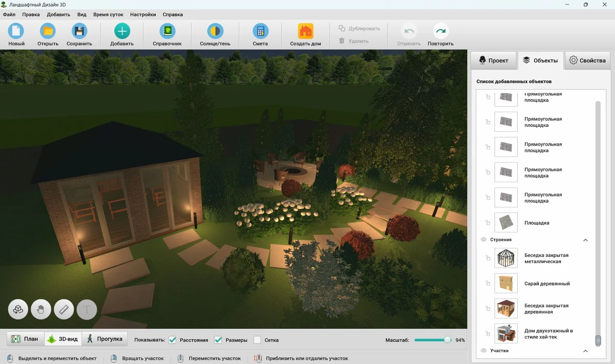This screenshot has height=364, width=615.
Task: Click the Сохранить floppy disk icon
Action: 79,32
